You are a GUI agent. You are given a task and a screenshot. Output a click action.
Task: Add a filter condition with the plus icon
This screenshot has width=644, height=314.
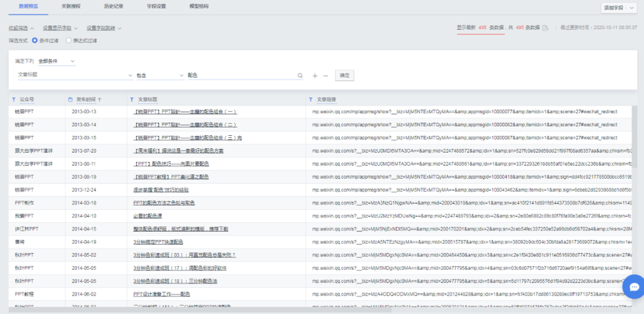point(315,76)
